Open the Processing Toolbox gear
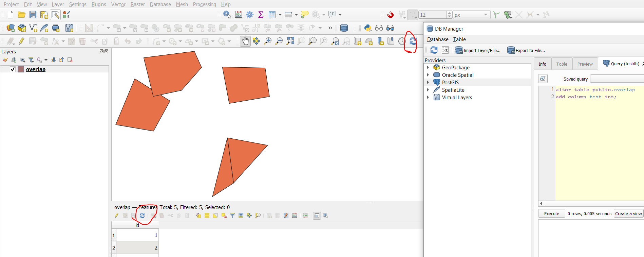This screenshot has width=644, height=257. point(250,15)
